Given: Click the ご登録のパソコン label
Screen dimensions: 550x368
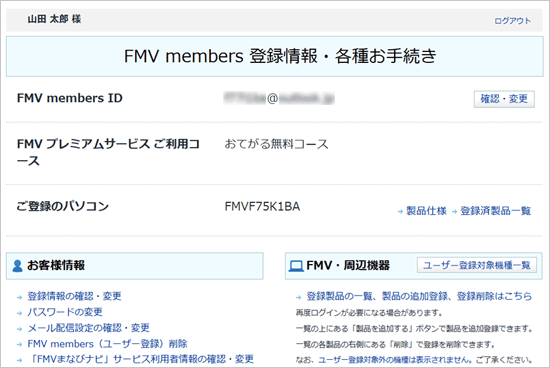Looking at the screenshot, I should 62,206.
